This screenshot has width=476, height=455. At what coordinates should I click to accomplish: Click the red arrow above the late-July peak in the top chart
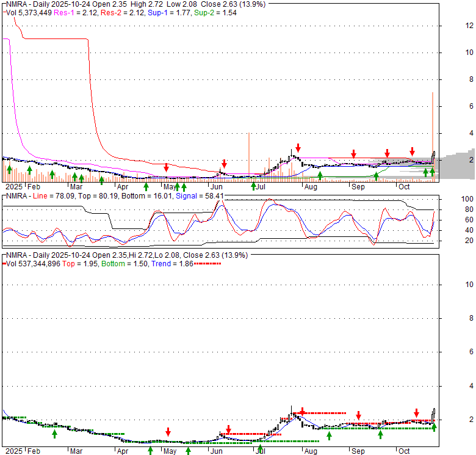[298, 148]
